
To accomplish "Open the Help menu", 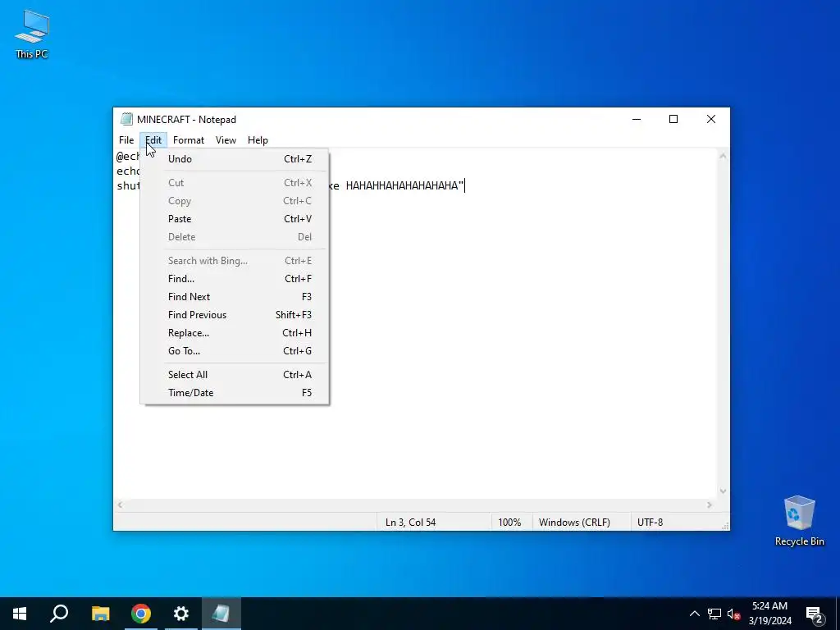I will [258, 139].
